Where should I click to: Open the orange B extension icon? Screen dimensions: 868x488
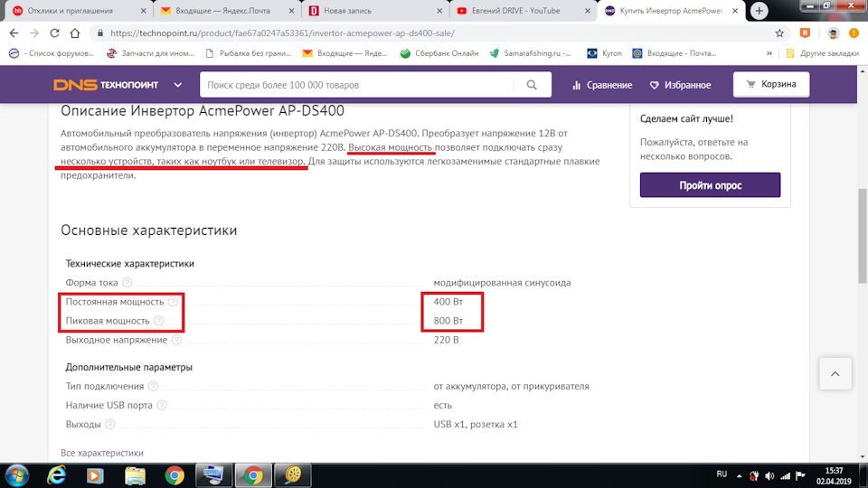(x=805, y=33)
